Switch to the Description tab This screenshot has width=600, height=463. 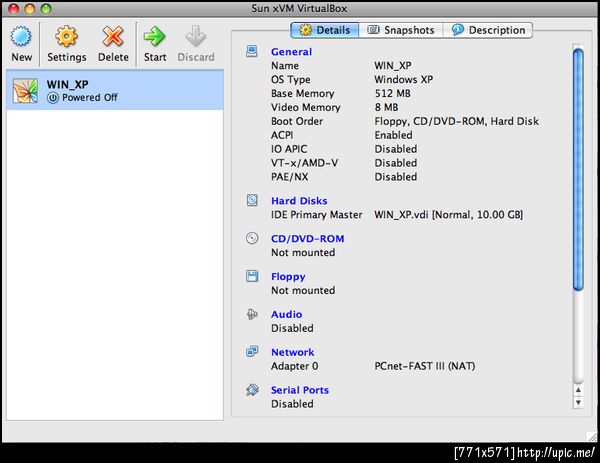(488, 30)
